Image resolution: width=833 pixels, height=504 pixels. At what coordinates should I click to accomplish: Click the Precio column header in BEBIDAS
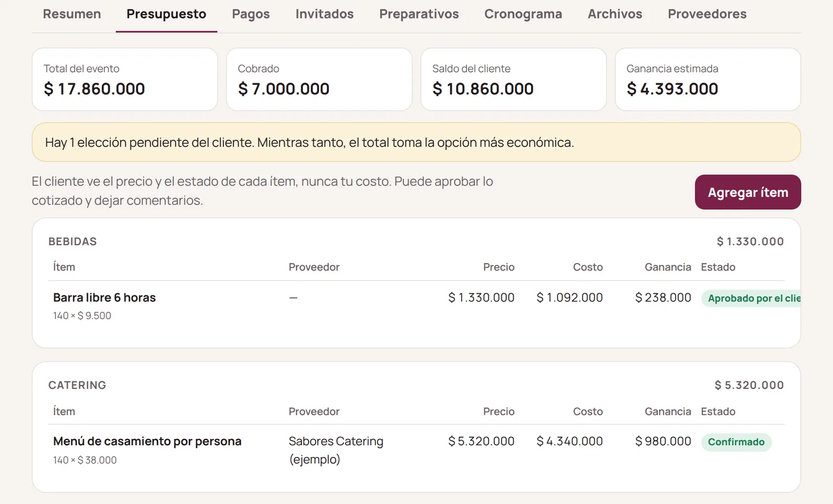click(499, 267)
